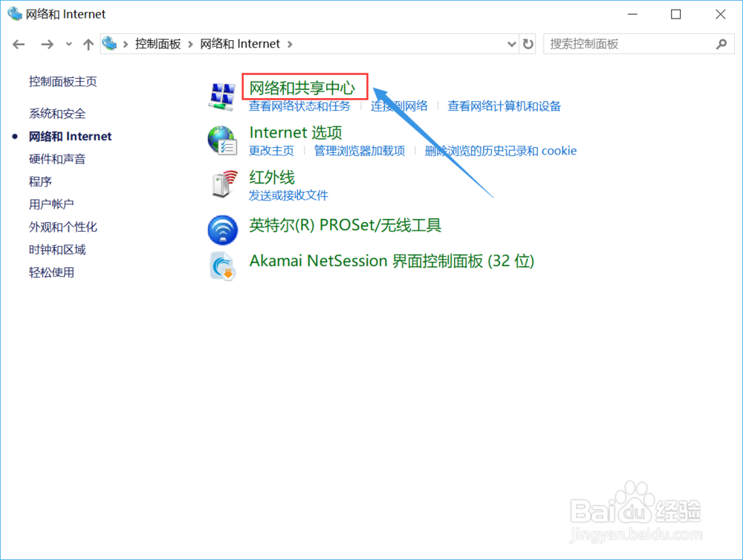This screenshot has width=743, height=560.
Task: Click the back navigation arrow
Action: 18,44
